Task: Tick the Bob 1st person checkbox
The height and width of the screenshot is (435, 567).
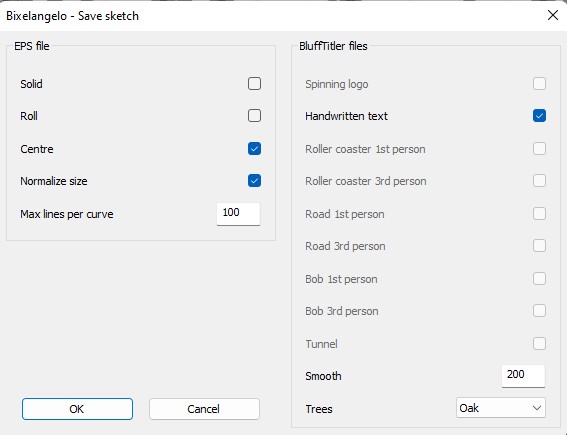Action: coord(539,279)
